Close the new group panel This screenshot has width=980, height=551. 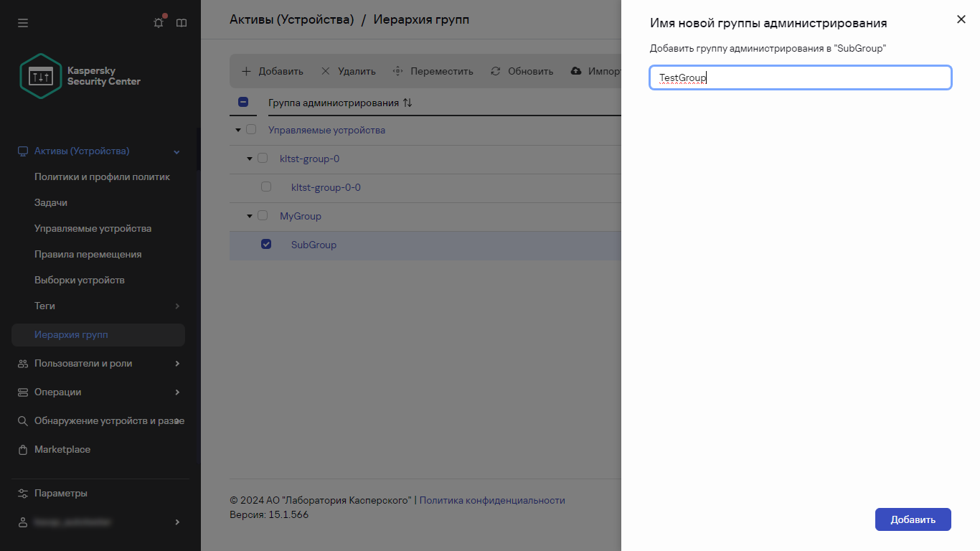coord(961,19)
